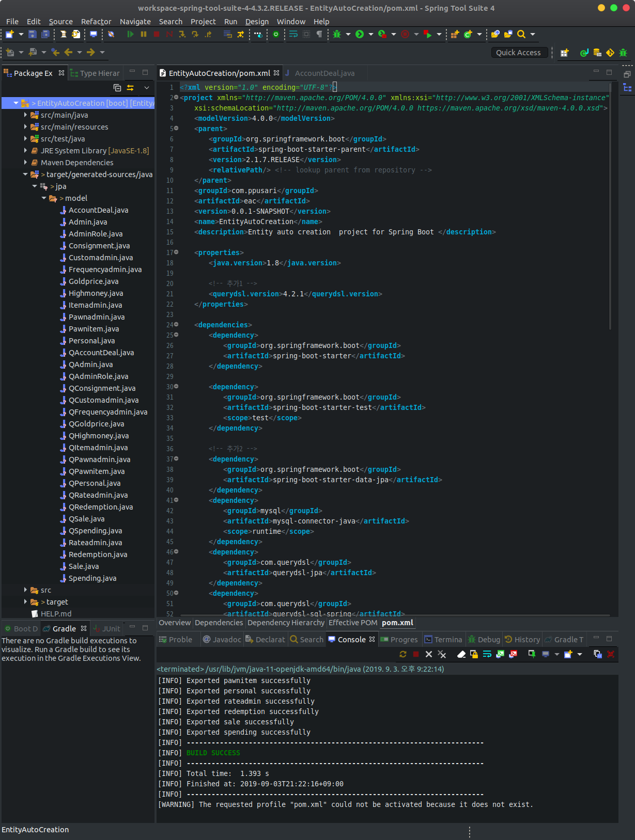Click the Collapse All icon in Package Explorer

pyautogui.click(x=117, y=88)
